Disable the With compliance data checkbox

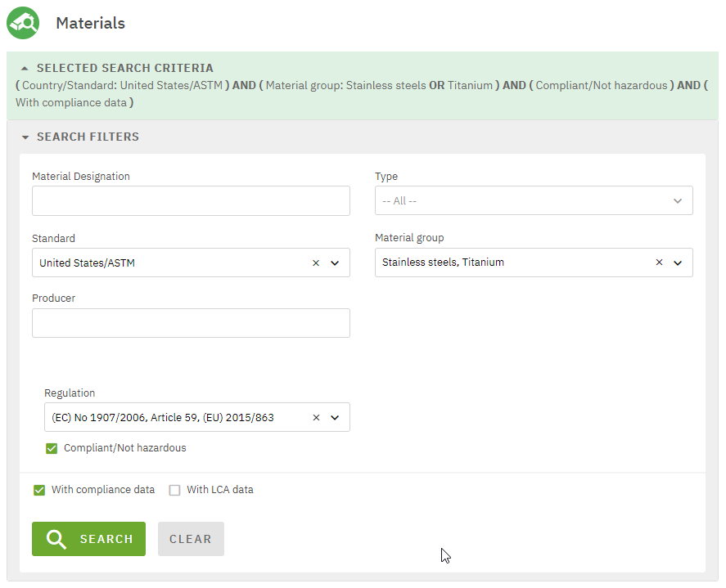[39, 490]
